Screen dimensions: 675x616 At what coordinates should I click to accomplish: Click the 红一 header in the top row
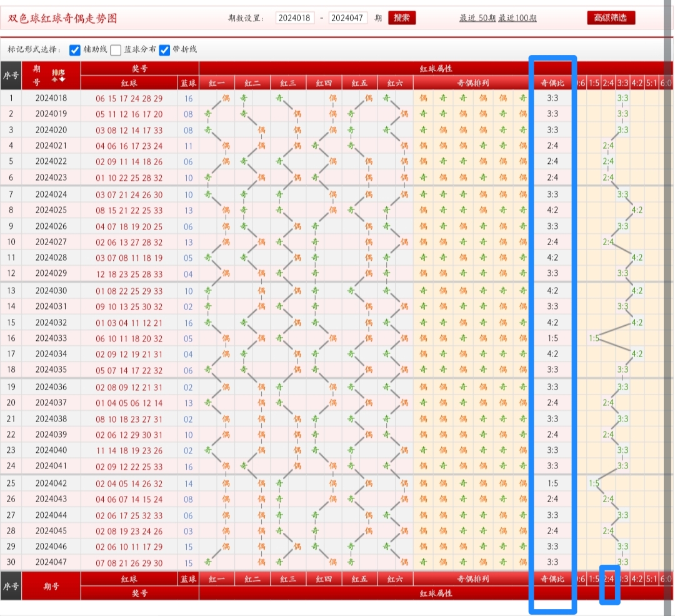click(x=216, y=83)
